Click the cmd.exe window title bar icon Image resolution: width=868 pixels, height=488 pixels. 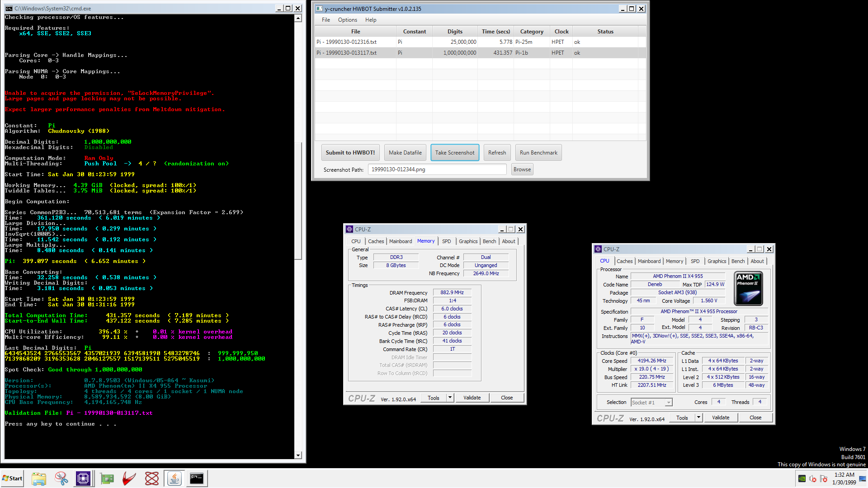point(9,8)
